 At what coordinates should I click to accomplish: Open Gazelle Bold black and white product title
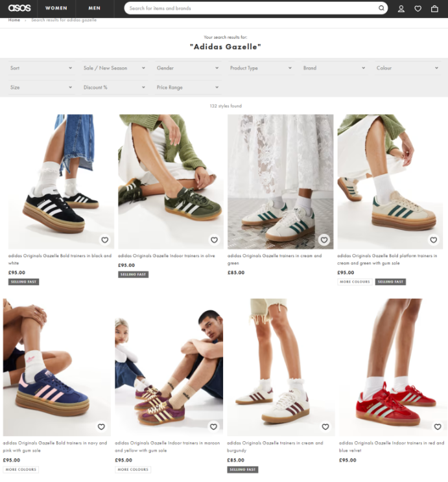point(60,259)
